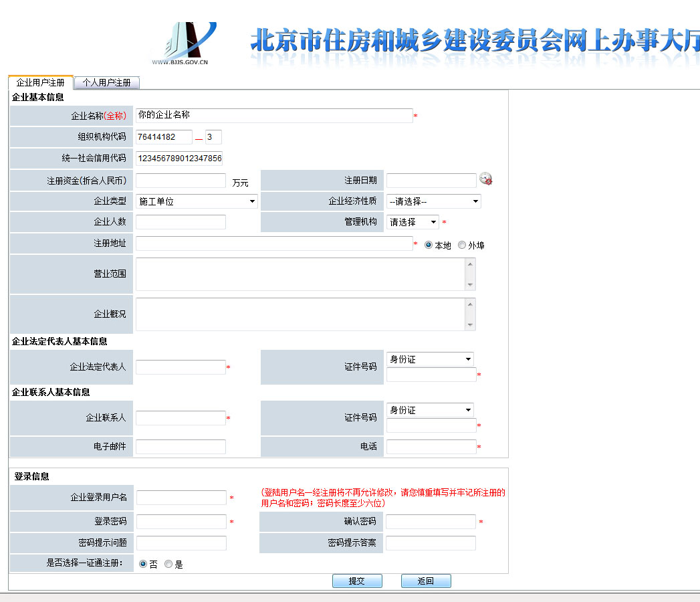Focus the 电子邮件 input field

181,447
